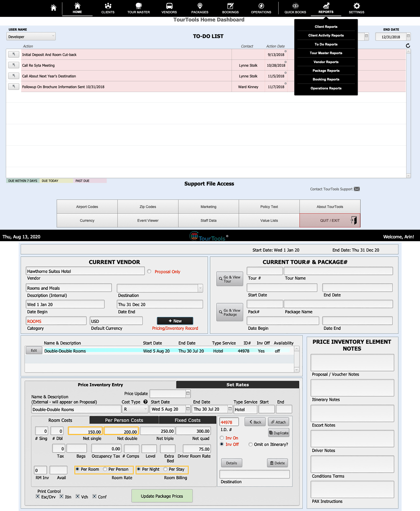This screenshot has width=420, height=511.
Task: Click the inventory list scroll down arrow
Action: pos(296,369)
